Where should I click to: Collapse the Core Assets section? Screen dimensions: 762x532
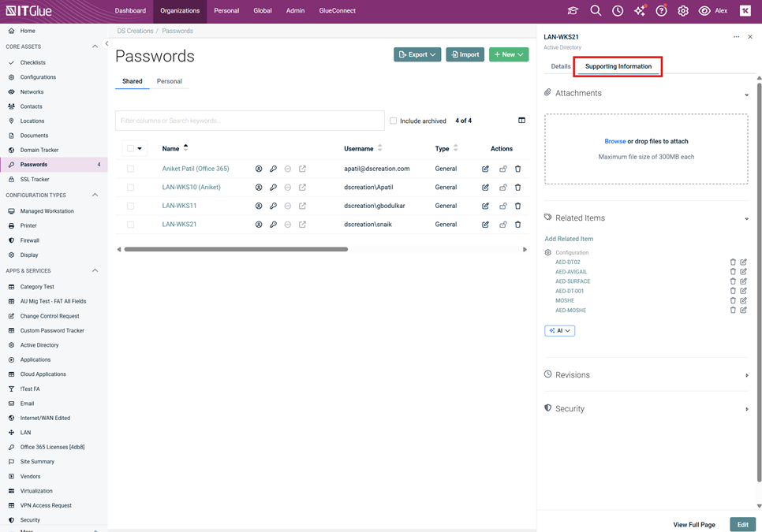coord(95,47)
